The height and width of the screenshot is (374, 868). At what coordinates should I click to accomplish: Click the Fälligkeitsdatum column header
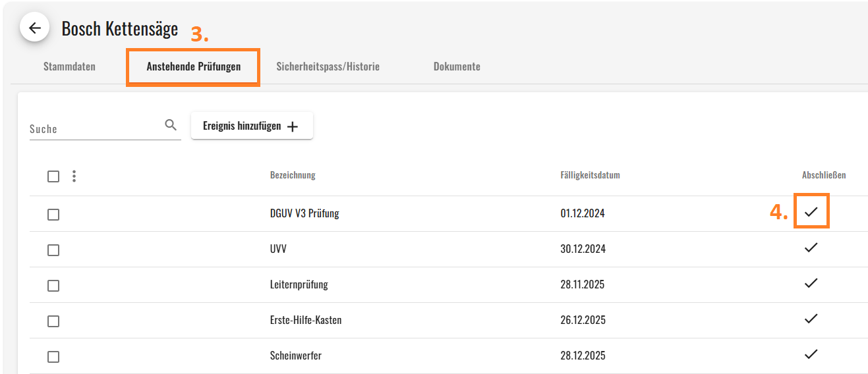590,175
